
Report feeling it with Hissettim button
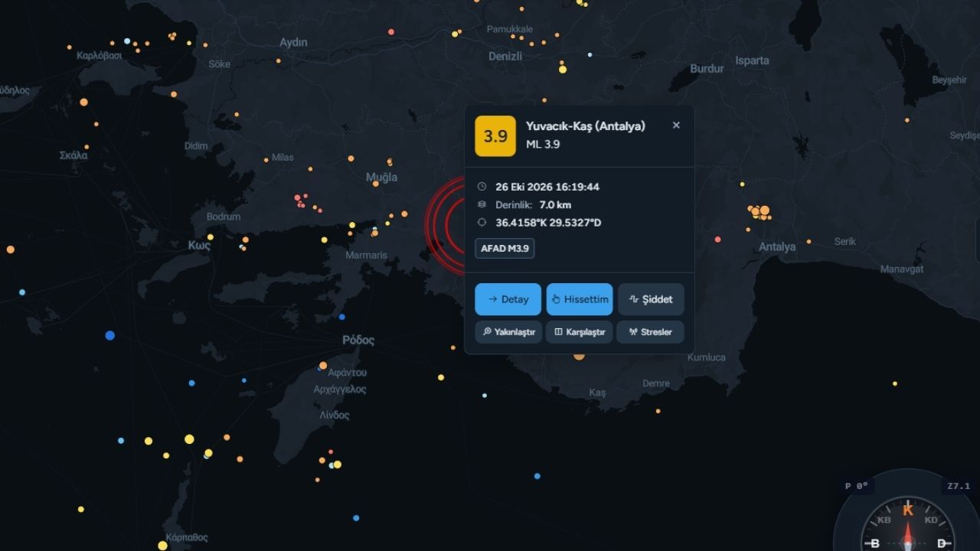[580, 299]
